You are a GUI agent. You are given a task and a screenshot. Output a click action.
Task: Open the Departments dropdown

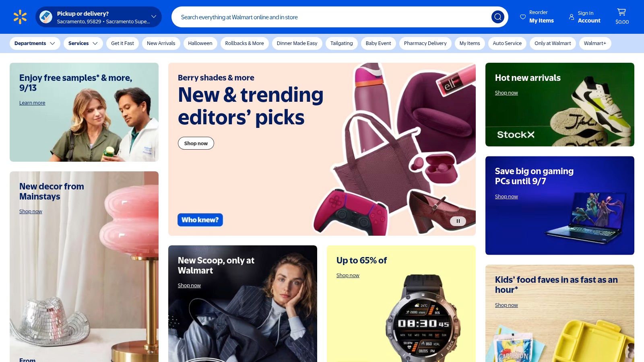(x=35, y=43)
